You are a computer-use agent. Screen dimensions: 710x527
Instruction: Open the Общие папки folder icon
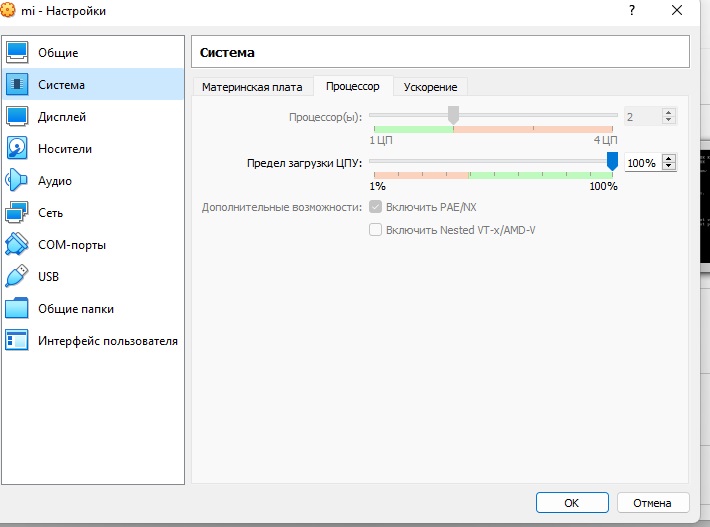18,308
